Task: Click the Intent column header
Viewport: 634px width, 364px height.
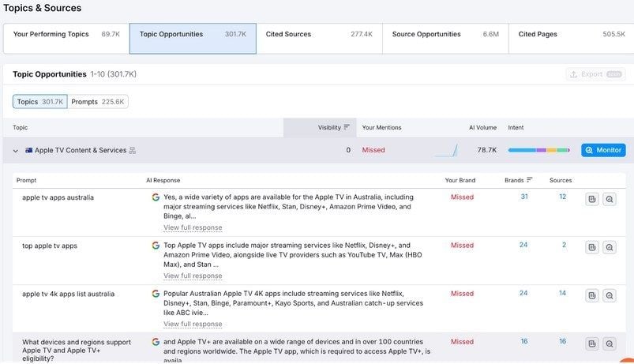Action: pyautogui.click(x=516, y=127)
